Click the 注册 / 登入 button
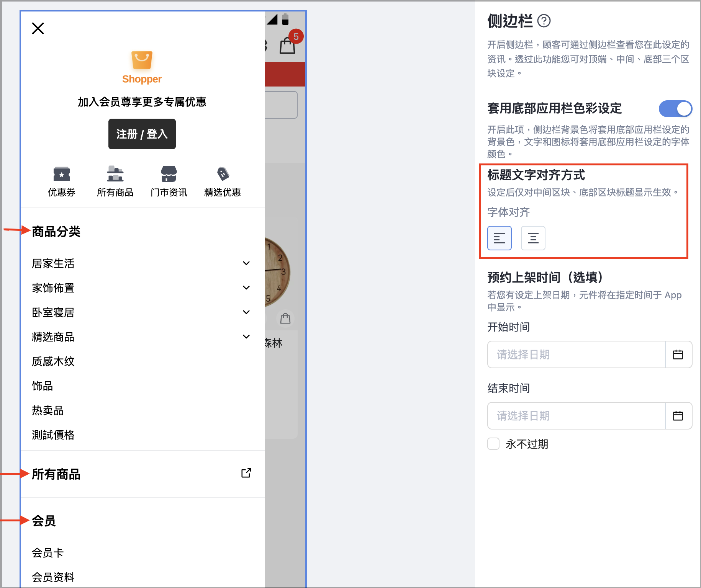Screen dimensions: 701x588 click(142, 134)
